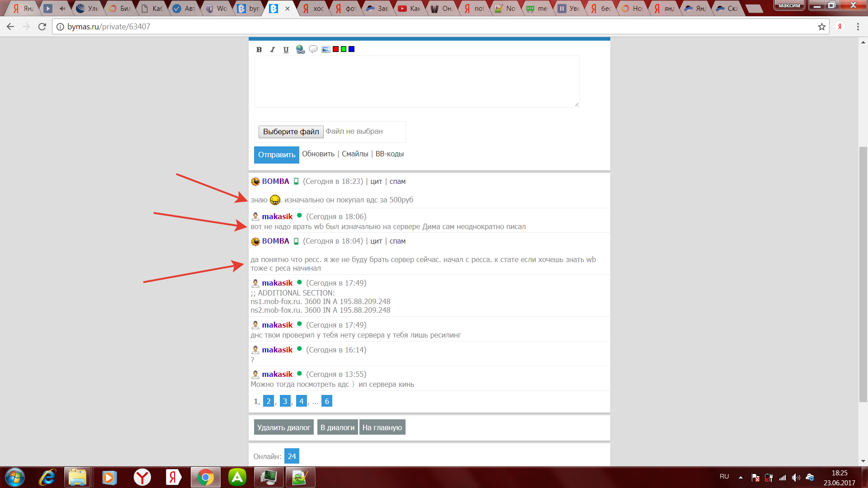Open BB-коды link

click(x=389, y=154)
